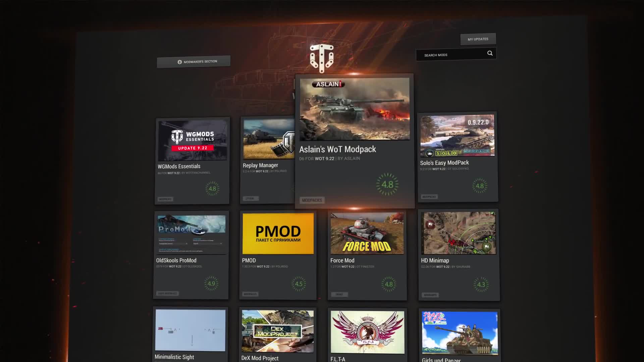Open the Girls und Panzer thumbnail
The image size is (644, 362).
(460, 333)
